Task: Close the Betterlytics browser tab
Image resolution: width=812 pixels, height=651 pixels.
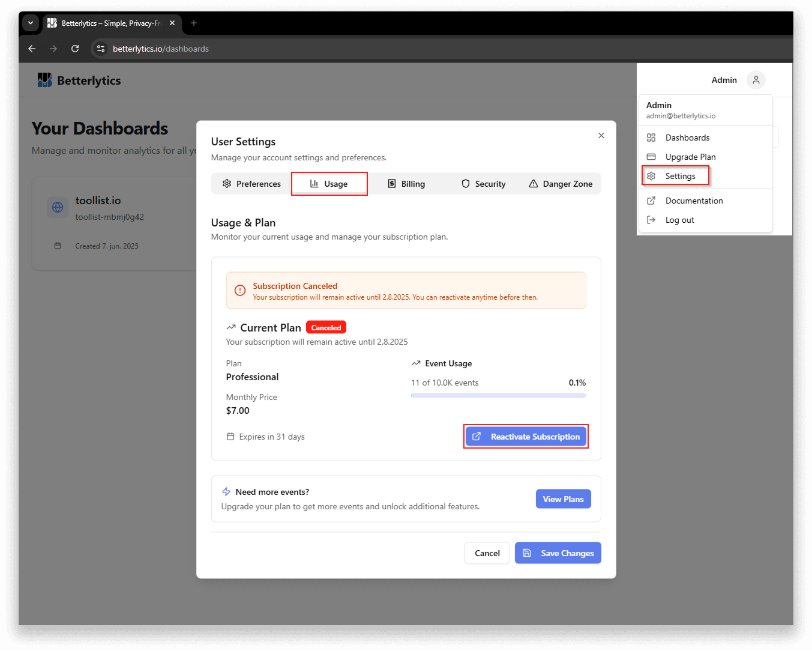Action: [172, 23]
